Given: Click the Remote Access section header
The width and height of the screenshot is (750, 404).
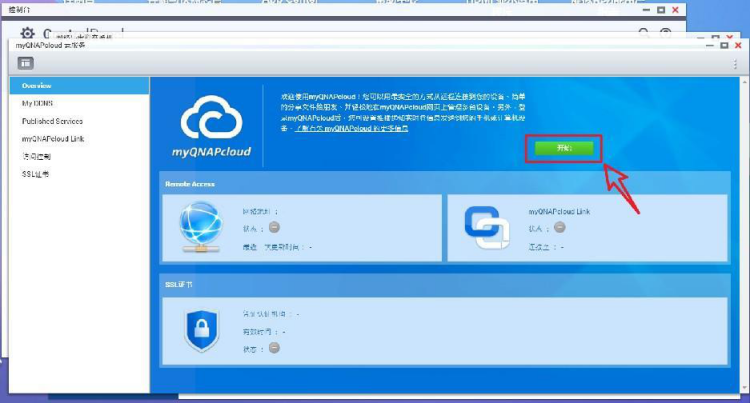Looking at the screenshot, I should tap(190, 184).
